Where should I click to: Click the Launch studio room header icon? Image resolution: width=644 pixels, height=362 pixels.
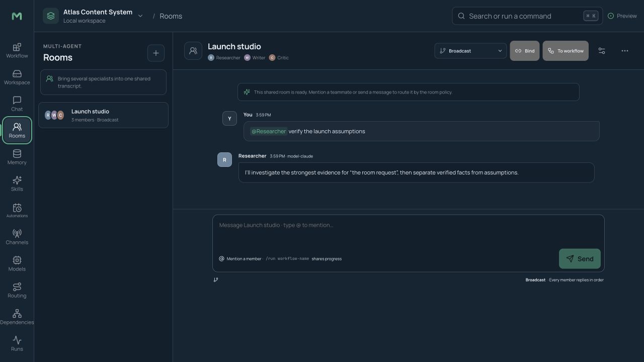point(193,51)
